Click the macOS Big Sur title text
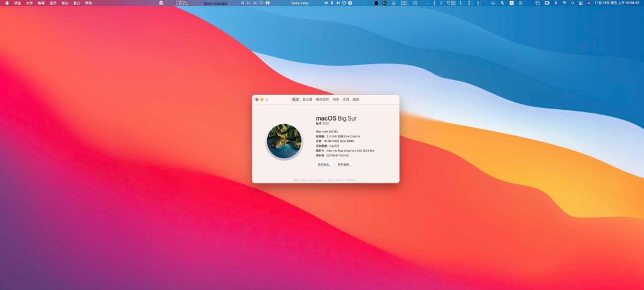Screen dimensions: 644x290 click(x=336, y=118)
